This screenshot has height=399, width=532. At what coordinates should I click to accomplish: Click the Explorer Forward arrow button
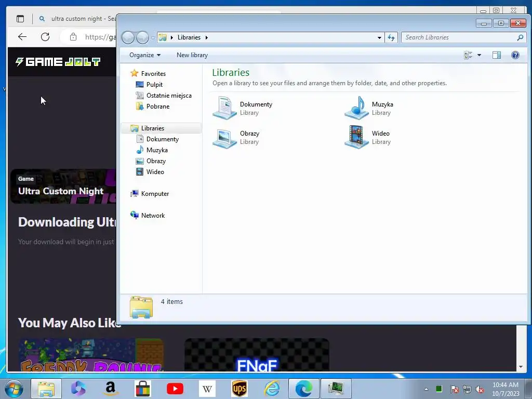pos(142,37)
